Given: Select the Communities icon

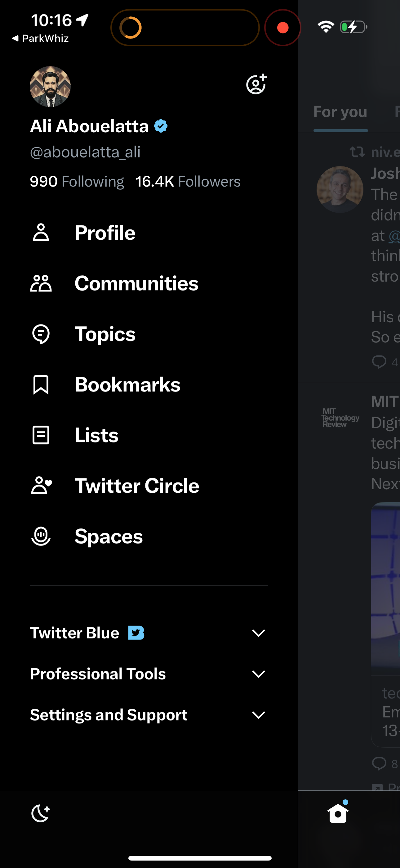Looking at the screenshot, I should click(40, 283).
